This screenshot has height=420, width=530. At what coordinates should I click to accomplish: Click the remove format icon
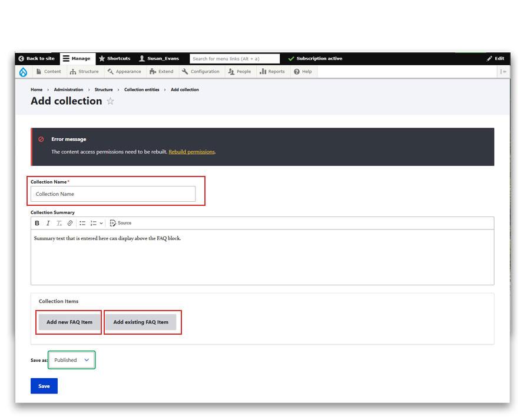pyautogui.click(x=59, y=223)
